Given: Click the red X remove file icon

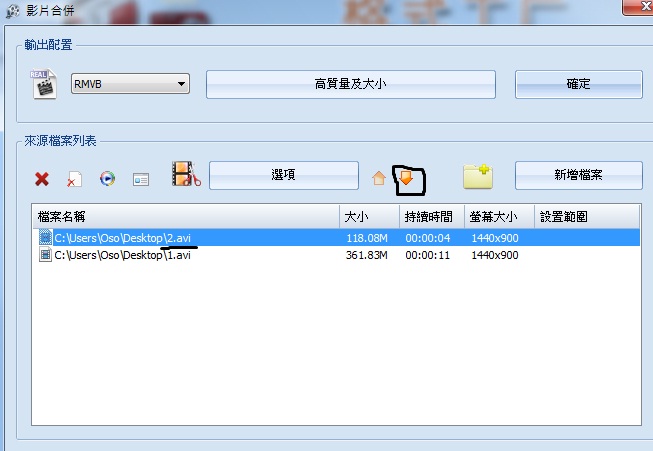Looking at the screenshot, I should tap(42, 179).
